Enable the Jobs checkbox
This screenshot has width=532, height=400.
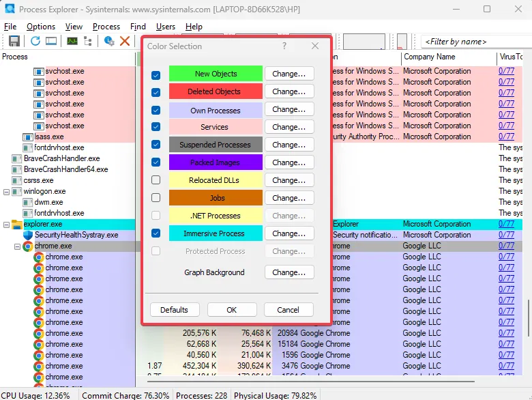(156, 198)
